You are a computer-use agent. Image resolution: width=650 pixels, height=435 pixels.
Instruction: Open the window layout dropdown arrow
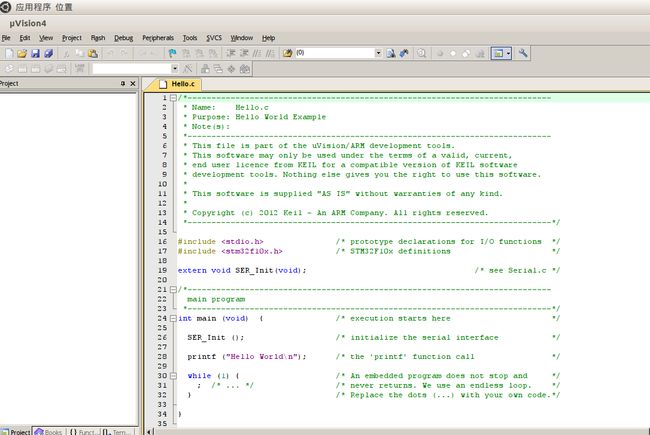pos(508,53)
